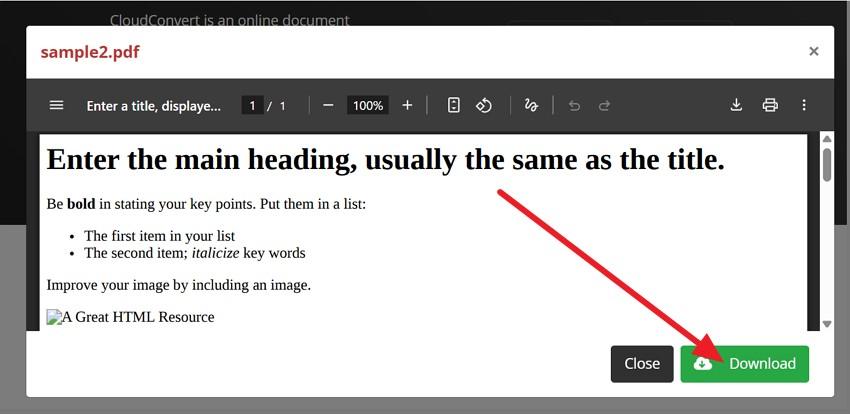Click 'Be bold in stating your key points'
Screen dimensions: 850x414
click(x=151, y=205)
